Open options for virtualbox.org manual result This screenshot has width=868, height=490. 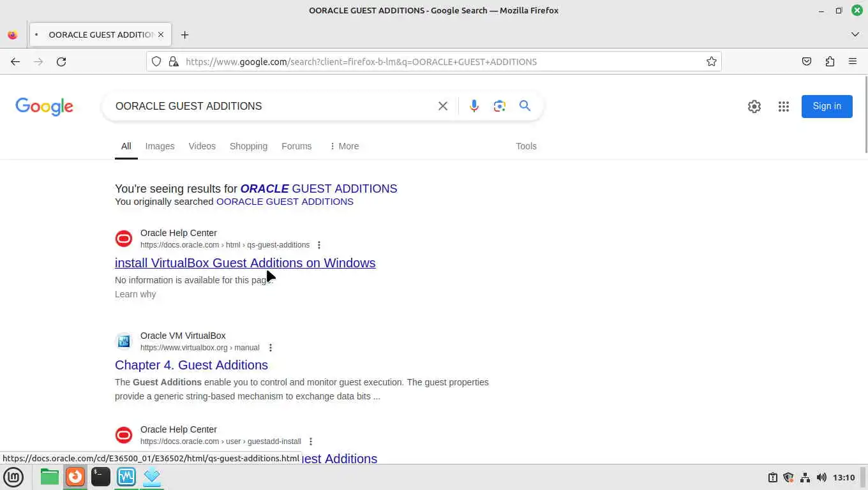[271, 348]
